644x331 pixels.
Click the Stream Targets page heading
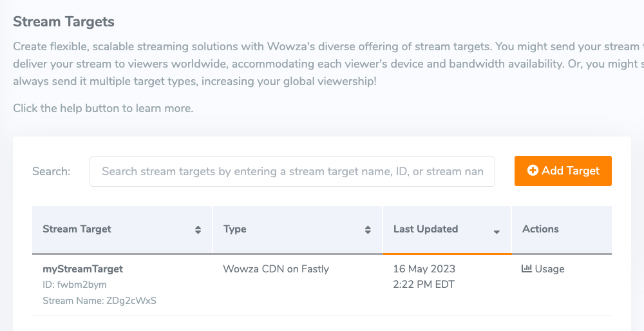coord(64,22)
